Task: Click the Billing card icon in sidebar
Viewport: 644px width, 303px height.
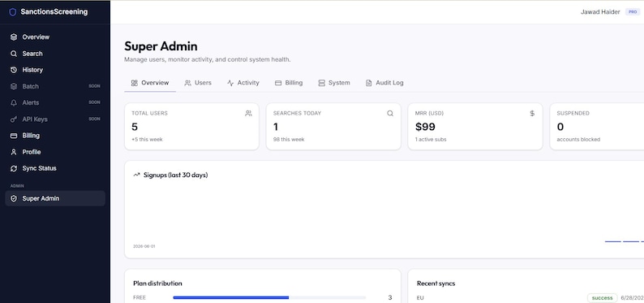Action: (14, 136)
